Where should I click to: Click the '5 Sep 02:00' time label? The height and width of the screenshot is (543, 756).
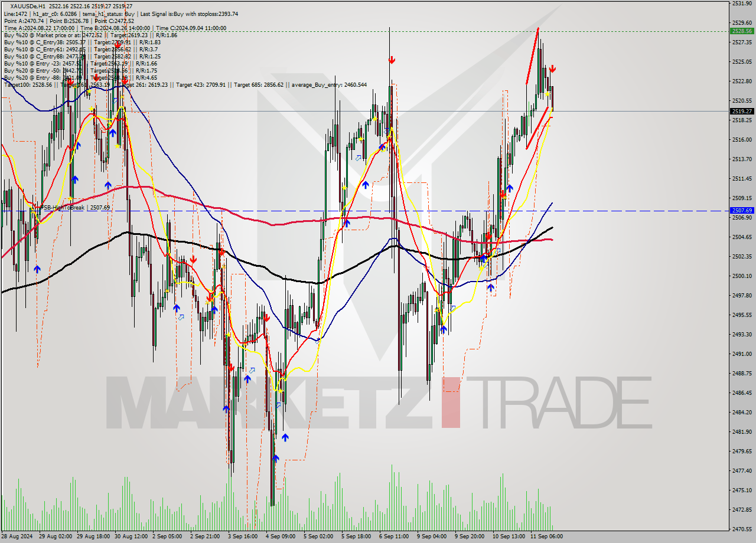click(319, 537)
